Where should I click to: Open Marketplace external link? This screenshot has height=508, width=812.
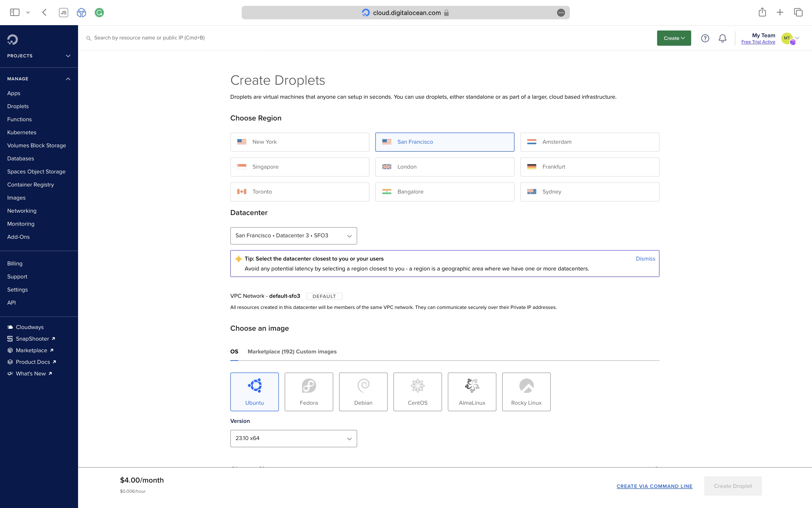click(x=30, y=351)
